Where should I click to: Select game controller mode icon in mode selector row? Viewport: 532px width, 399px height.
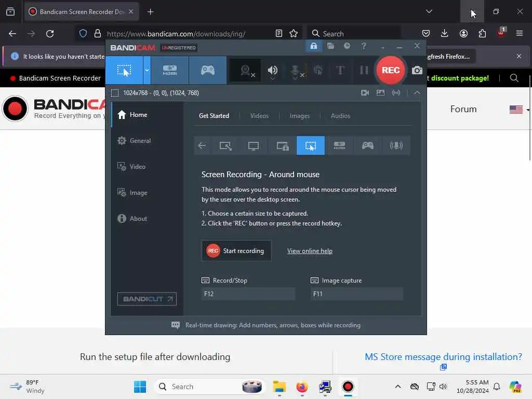coord(367,145)
